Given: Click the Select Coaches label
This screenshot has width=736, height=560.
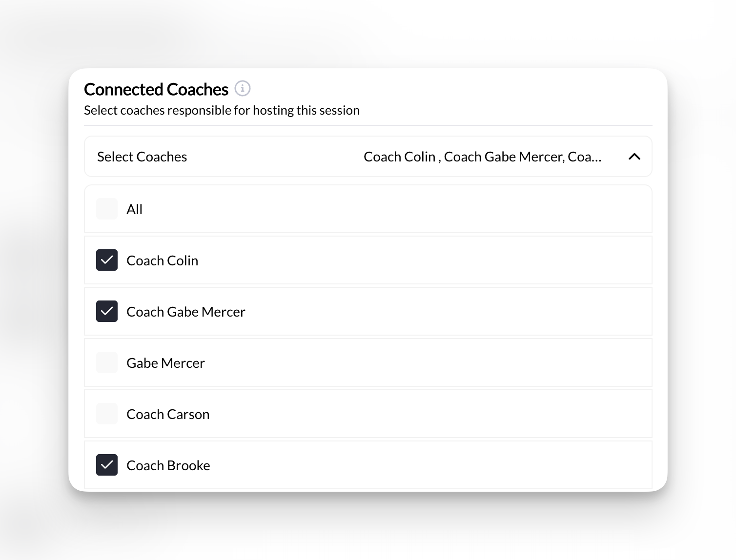Looking at the screenshot, I should click(142, 157).
